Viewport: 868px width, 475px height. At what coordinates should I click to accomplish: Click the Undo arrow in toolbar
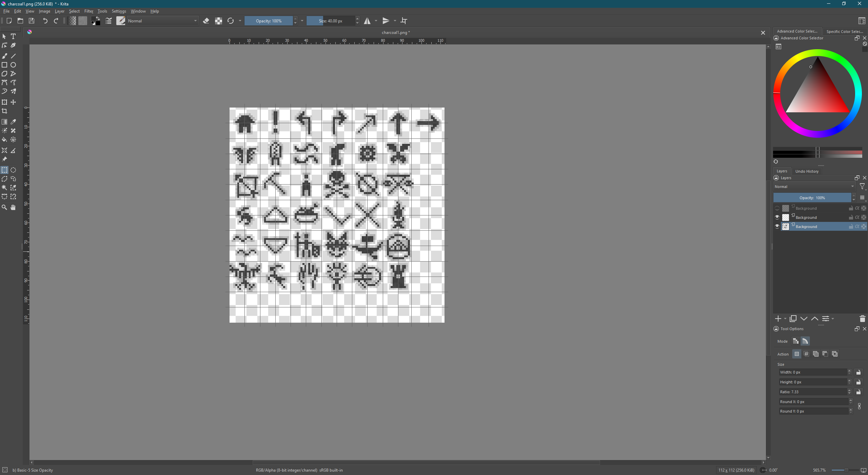(x=45, y=21)
